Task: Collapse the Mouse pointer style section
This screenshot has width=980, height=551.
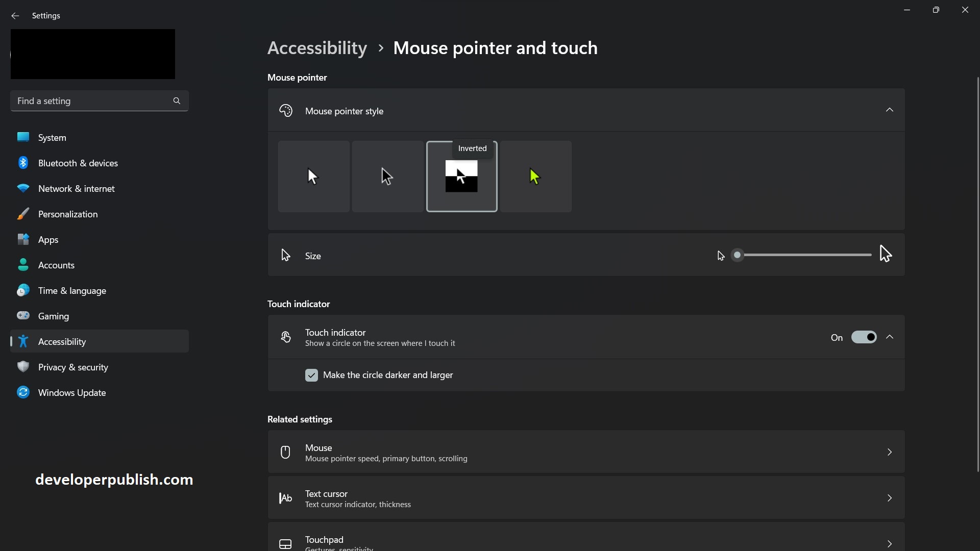Action: 890,110
